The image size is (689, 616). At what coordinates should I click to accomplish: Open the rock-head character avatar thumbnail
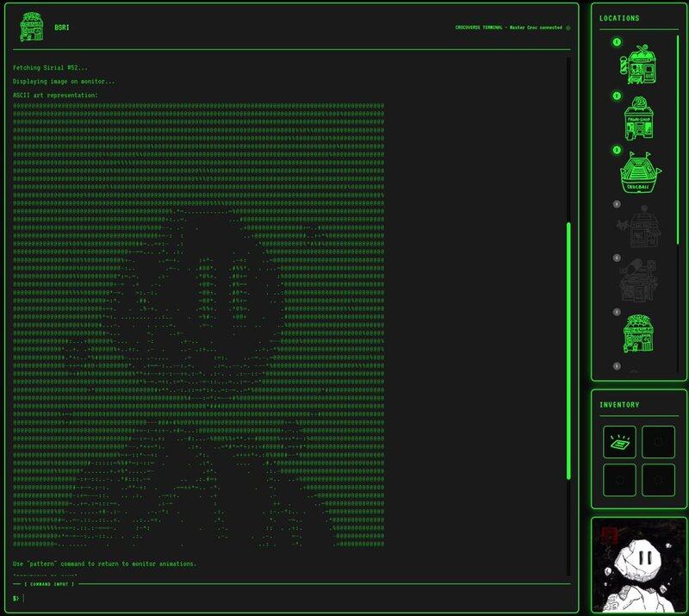tap(638, 564)
